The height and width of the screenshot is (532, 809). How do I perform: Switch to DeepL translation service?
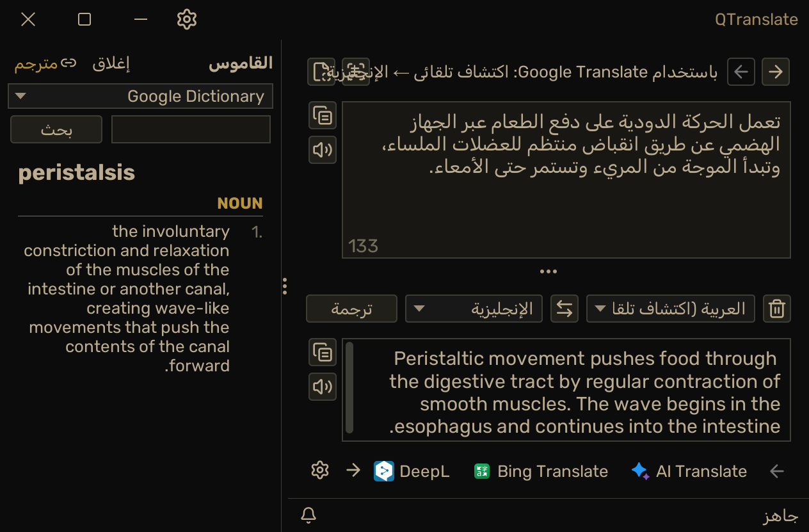(412, 471)
